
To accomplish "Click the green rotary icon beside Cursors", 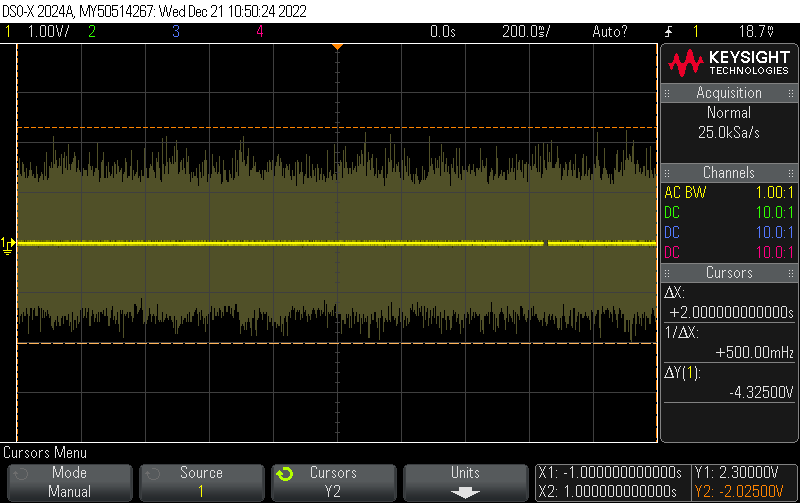I will tap(285, 474).
